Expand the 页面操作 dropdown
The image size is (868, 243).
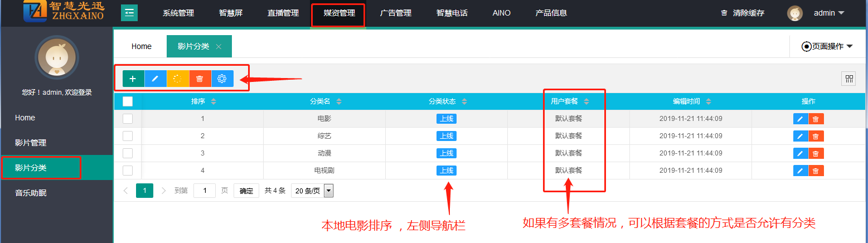click(828, 47)
